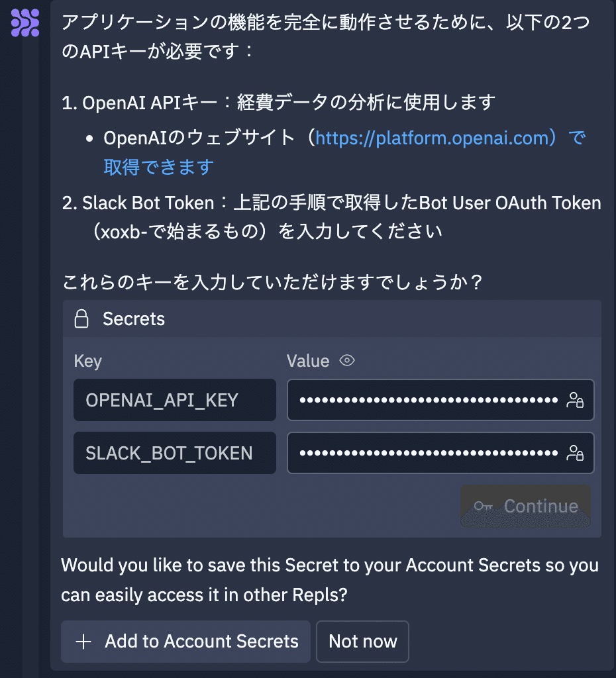Click the Key column label
This screenshot has width=616, height=678.
[87, 361]
